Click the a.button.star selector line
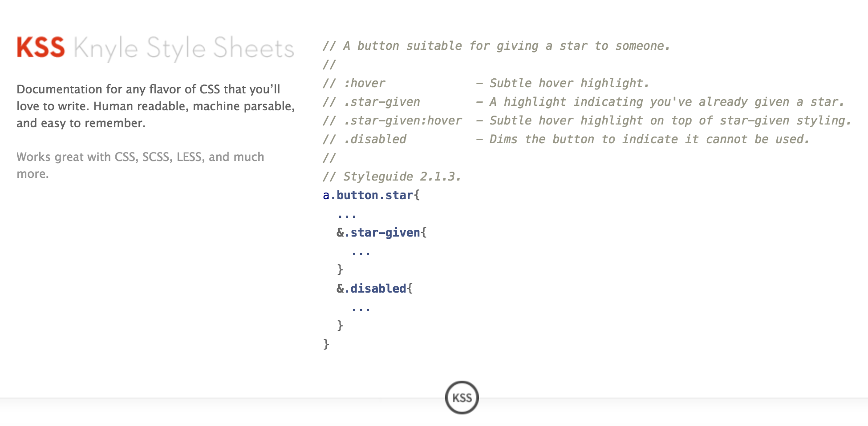The height and width of the screenshot is (426, 868). coord(371,195)
